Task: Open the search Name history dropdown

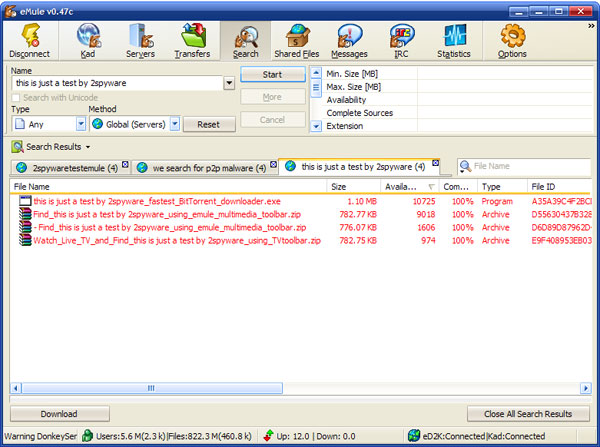Action: click(229, 83)
